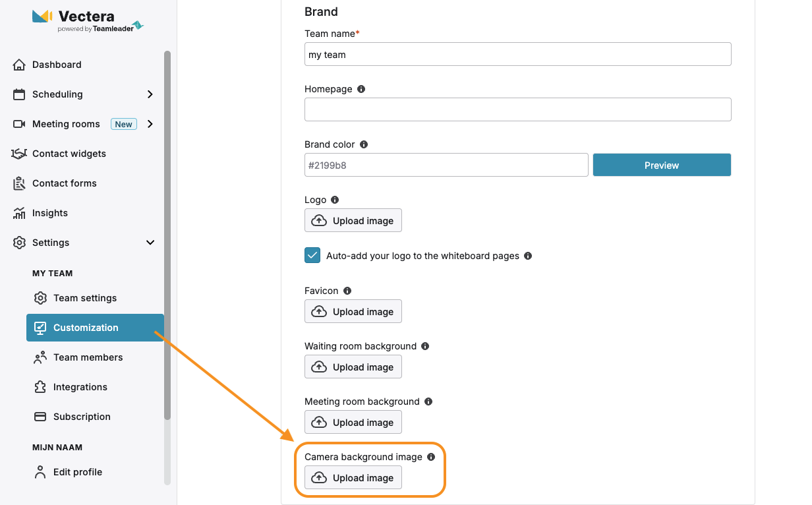Click the info icon next to Brand color

364,144
